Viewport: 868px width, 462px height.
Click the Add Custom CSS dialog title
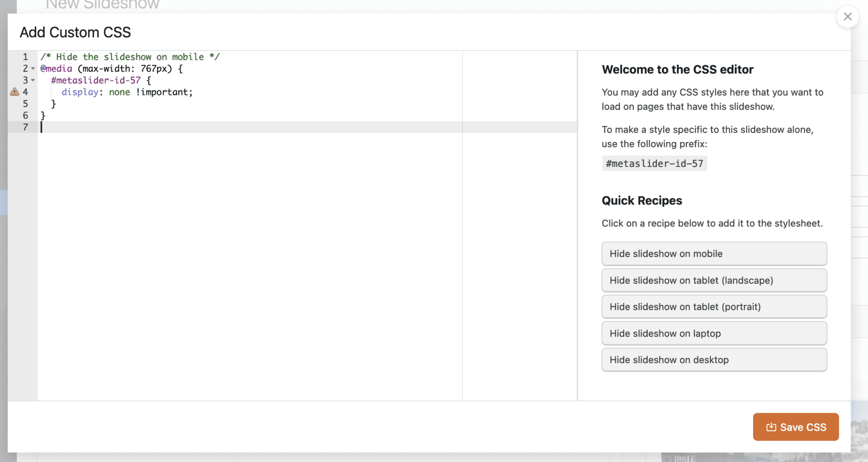tap(75, 32)
